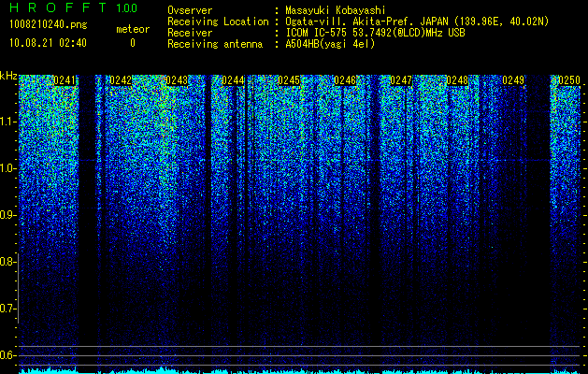The height and width of the screenshot is (374, 588).
Task: Click the Receiver label
Action: [x=190, y=33]
